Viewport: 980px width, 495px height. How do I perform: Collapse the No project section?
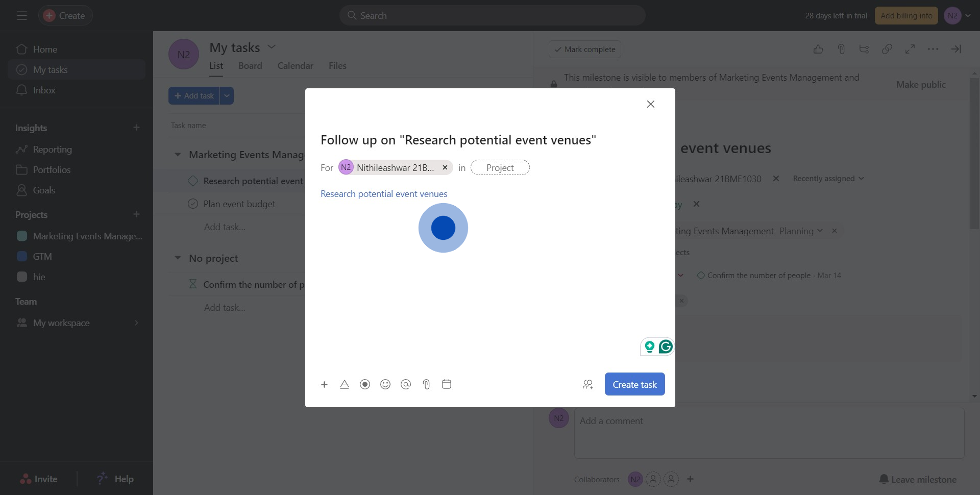click(x=178, y=258)
